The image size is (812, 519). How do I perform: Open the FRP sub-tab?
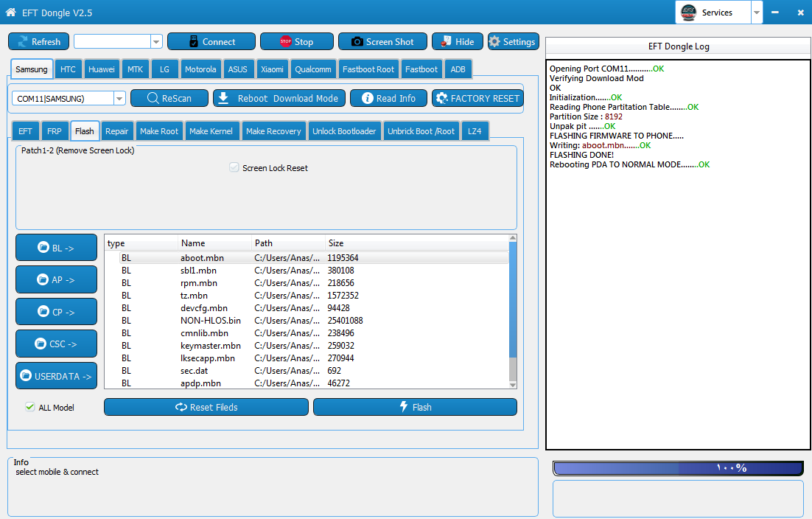(x=55, y=131)
